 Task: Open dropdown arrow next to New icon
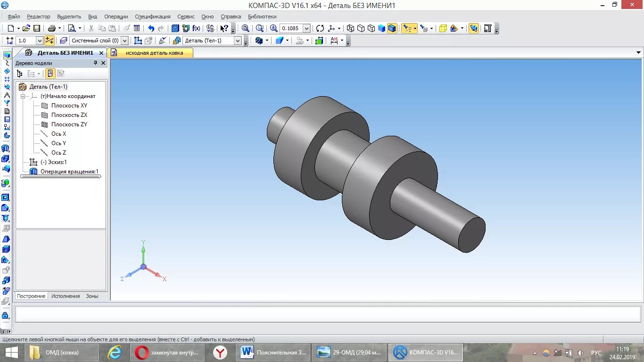(18, 28)
